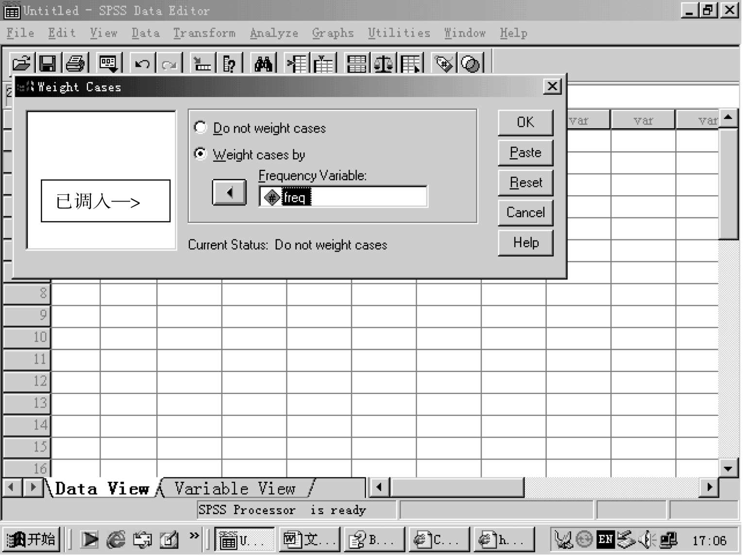This screenshot has height=560, width=746.
Task: Click the network computers tray icon
Action: [x=668, y=539]
